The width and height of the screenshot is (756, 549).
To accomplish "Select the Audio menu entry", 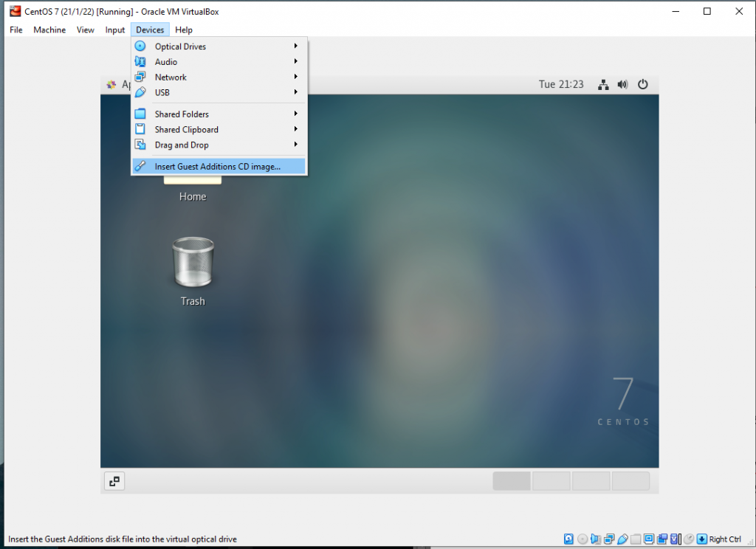I will pyautogui.click(x=219, y=61).
